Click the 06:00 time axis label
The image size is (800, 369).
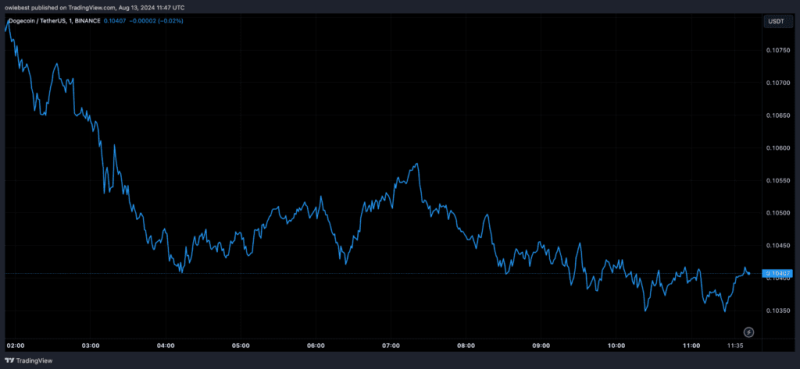point(316,346)
